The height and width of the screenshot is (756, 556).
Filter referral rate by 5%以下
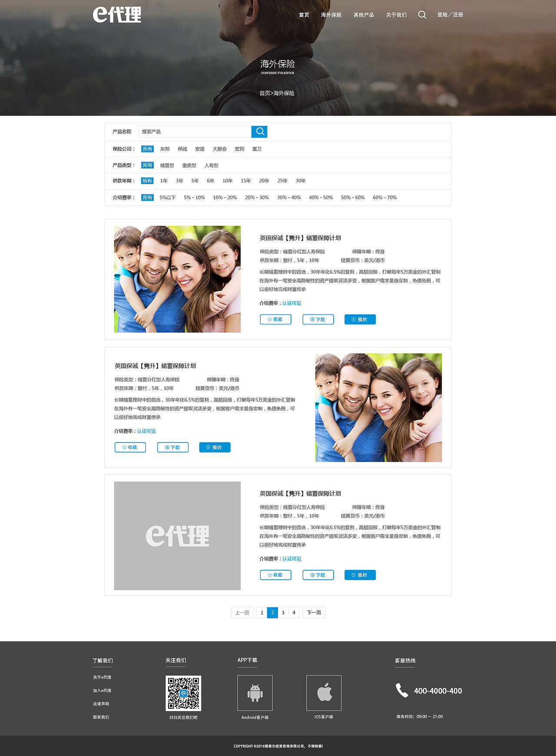(167, 198)
